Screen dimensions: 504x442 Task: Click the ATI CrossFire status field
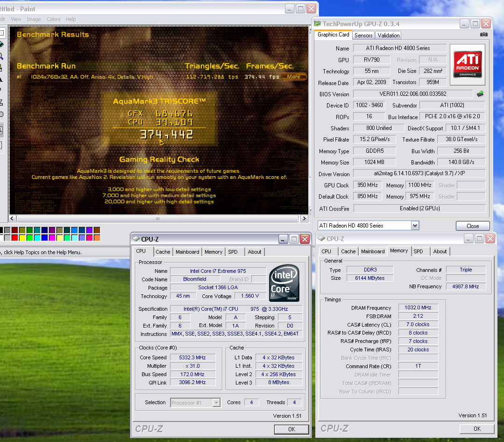pyautogui.click(x=419, y=208)
